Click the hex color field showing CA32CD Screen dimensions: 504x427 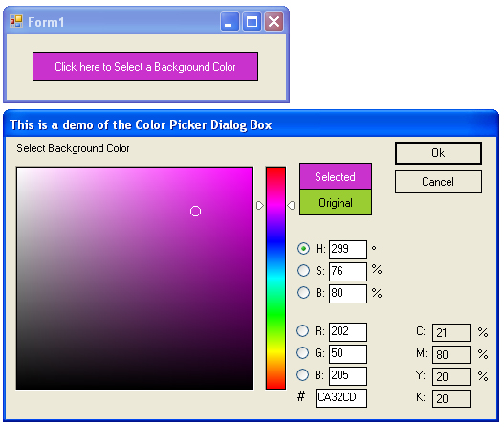click(341, 398)
